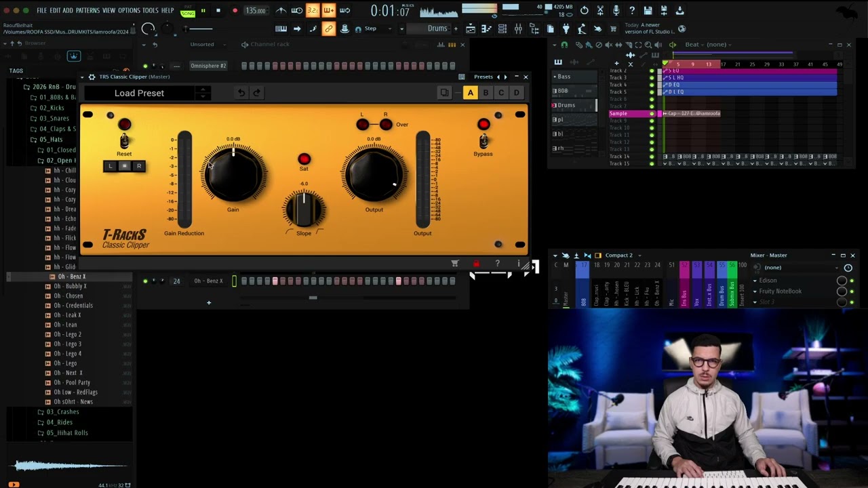The image size is (868, 488).
Task: Click the pause button in transport
Action: [203, 11]
